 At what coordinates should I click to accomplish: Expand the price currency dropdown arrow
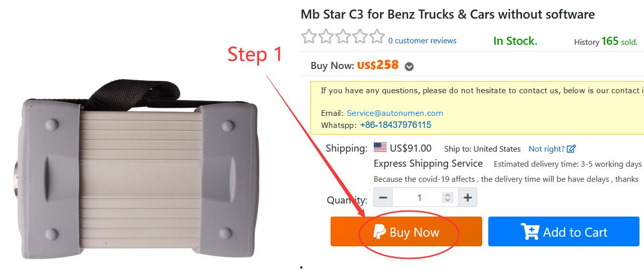coord(409,66)
